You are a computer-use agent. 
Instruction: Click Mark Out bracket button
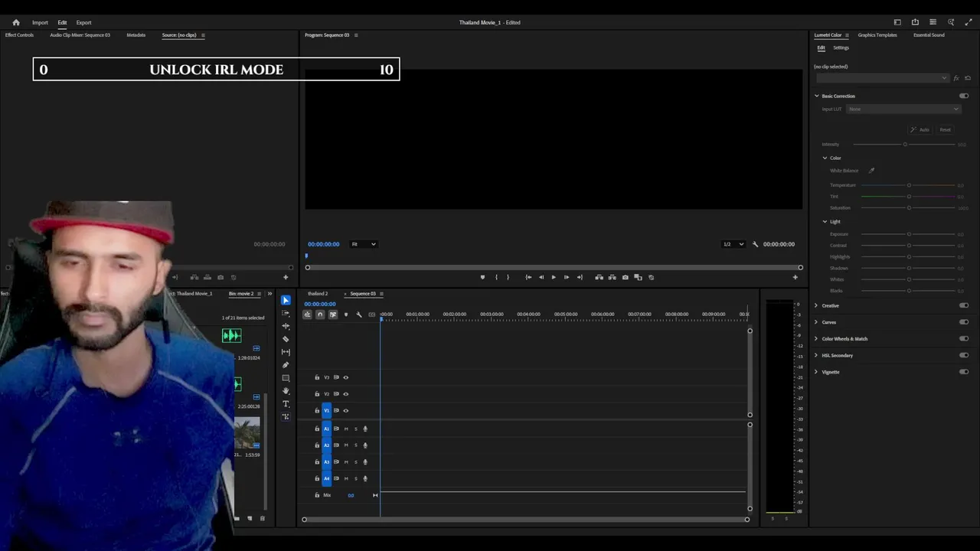(x=508, y=277)
